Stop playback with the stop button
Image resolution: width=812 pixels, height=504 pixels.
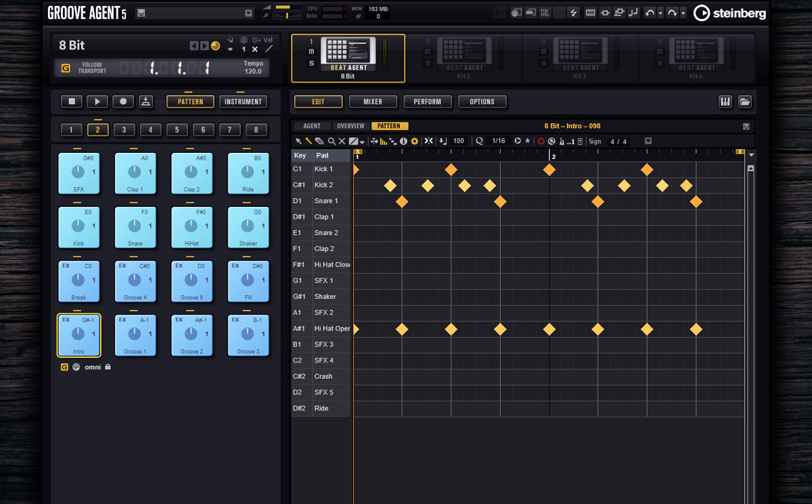pyautogui.click(x=71, y=101)
